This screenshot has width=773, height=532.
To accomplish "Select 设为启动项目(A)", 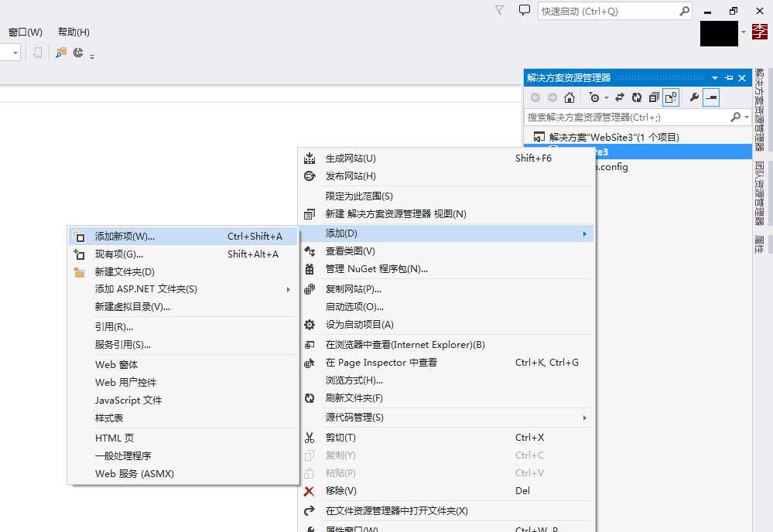I will click(446, 325).
